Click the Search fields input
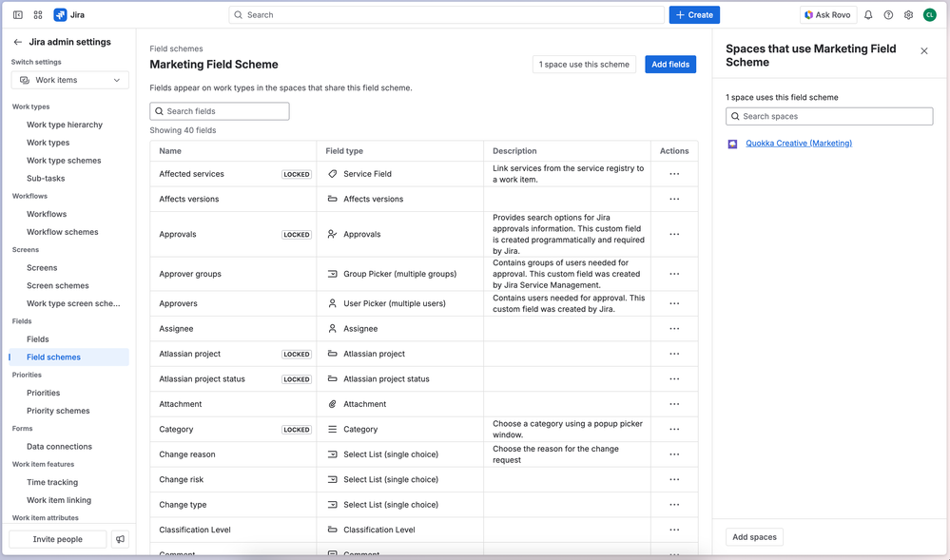Viewport: 950px width, 560px height. (x=220, y=111)
